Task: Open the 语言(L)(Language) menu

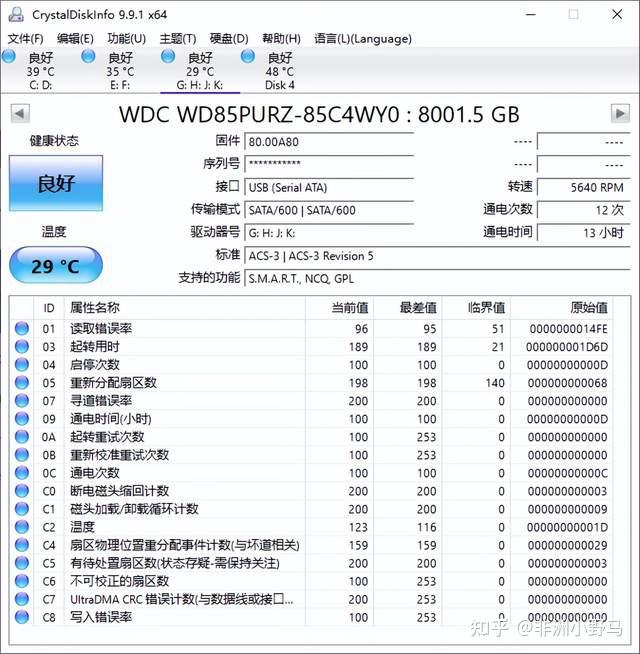Action: 363,39
